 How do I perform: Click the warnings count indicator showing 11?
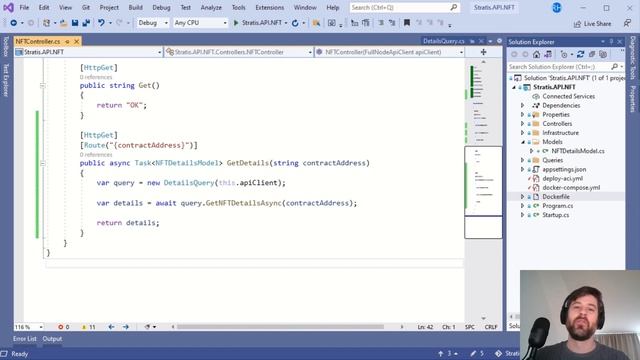click(89, 327)
